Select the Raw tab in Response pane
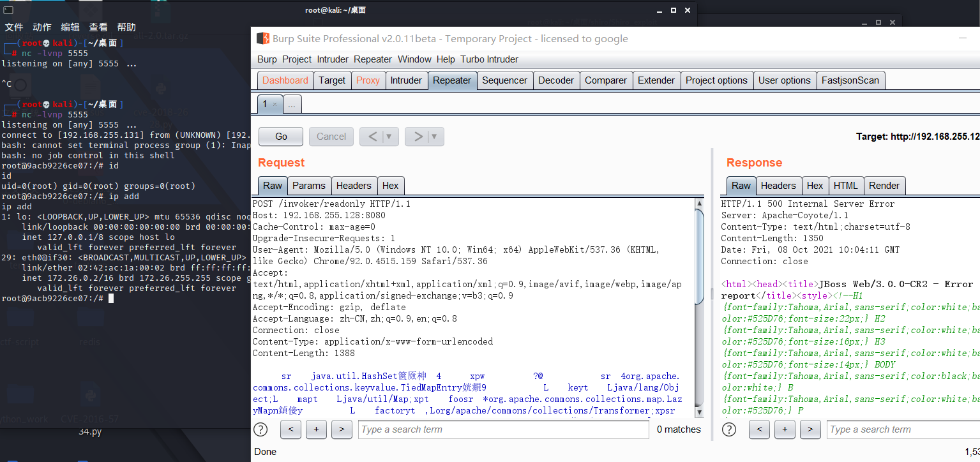 point(741,186)
